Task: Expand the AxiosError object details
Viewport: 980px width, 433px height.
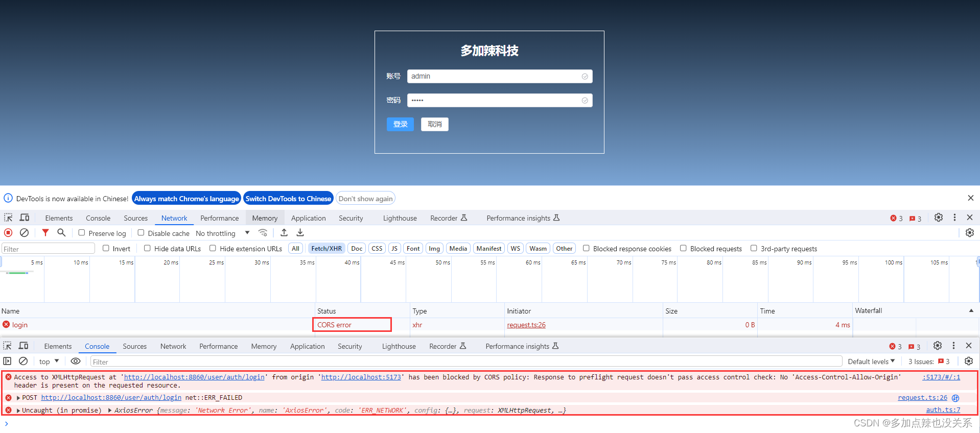Action: [x=110, y=411]
